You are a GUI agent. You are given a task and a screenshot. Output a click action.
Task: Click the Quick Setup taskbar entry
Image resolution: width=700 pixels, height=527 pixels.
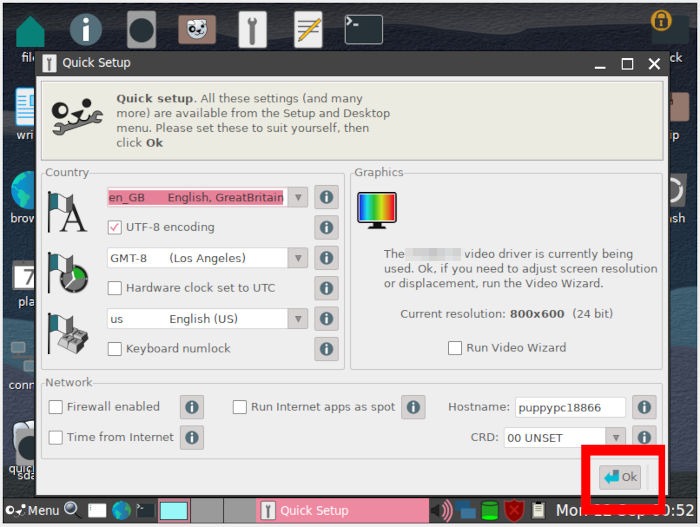click(342, 510)
